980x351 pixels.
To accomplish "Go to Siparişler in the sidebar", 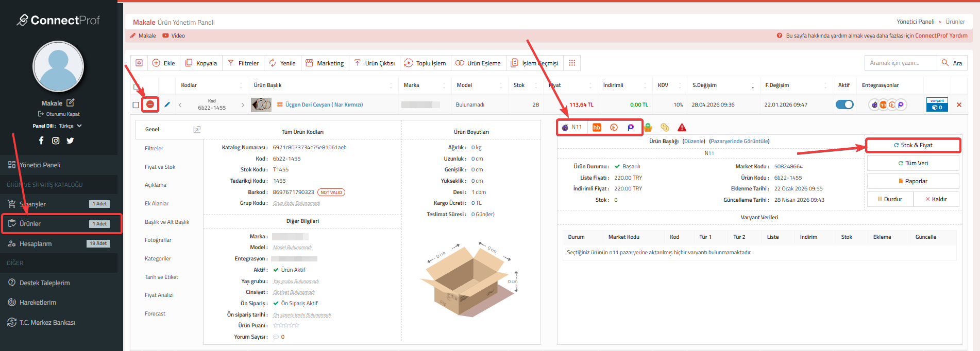I will pos(33,204).
